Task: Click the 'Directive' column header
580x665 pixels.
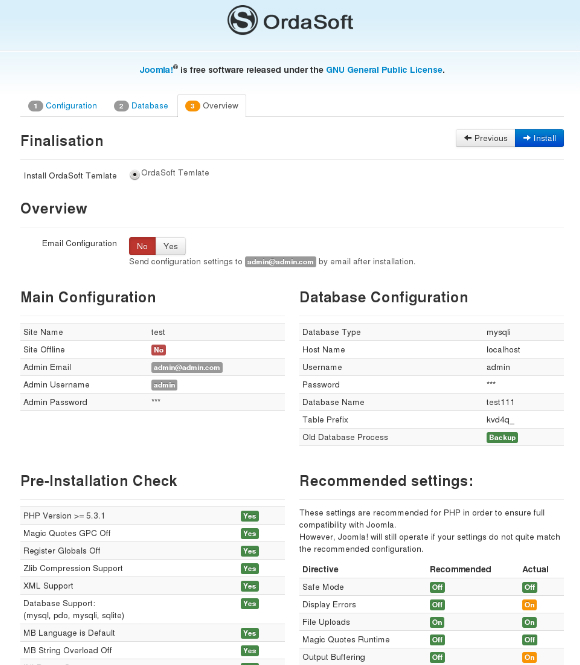Action: (320, 569)
